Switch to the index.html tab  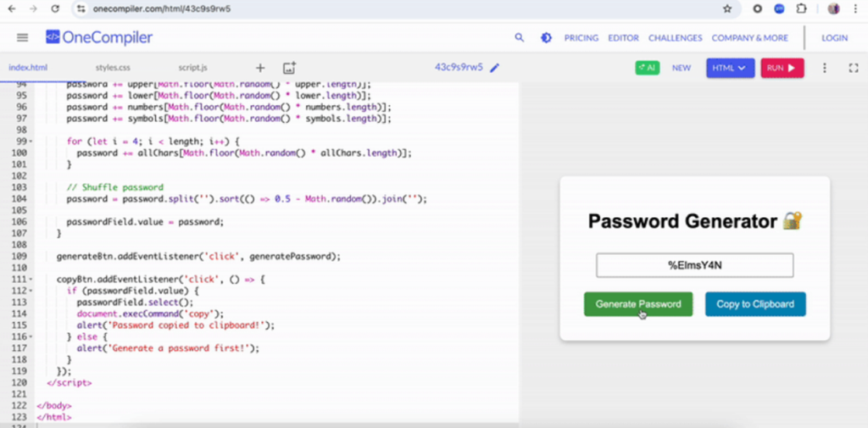tap(28, 68)
